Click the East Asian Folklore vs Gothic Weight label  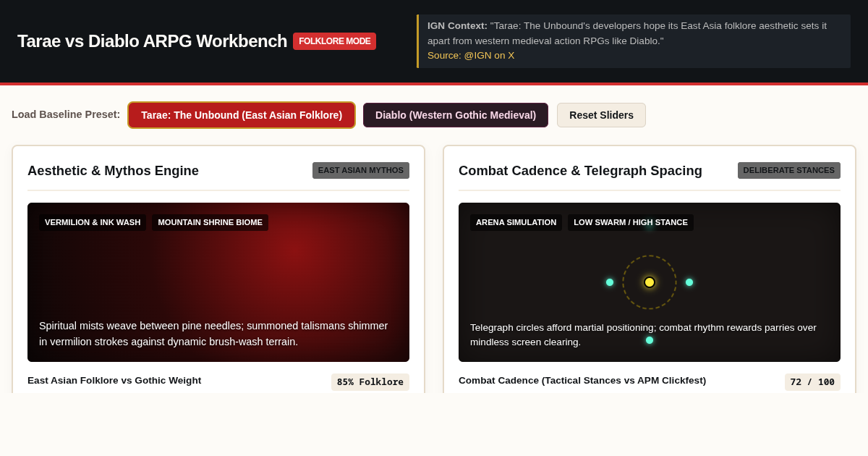tap(114, 381)
